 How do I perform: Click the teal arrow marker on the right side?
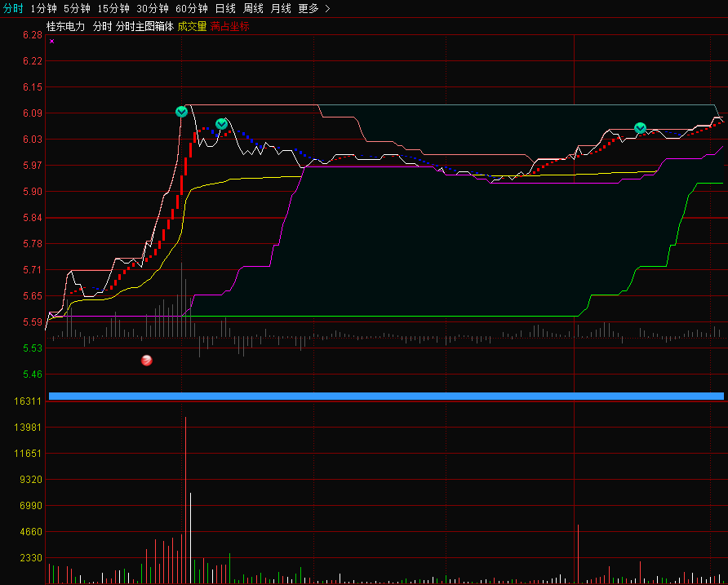[x=640, y=128]
